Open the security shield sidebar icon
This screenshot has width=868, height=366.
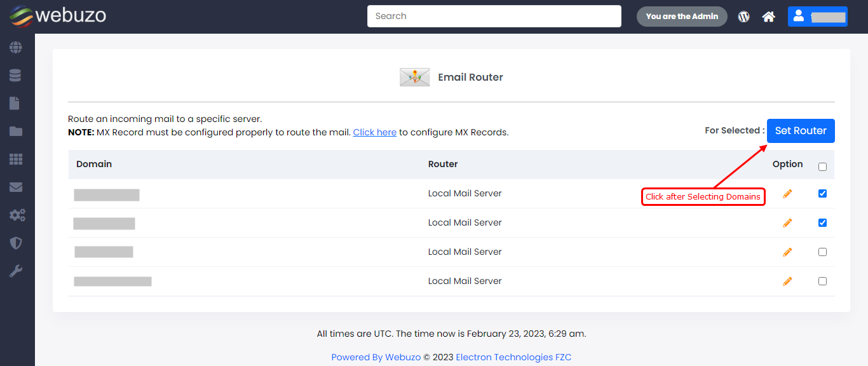pos(16,243)
